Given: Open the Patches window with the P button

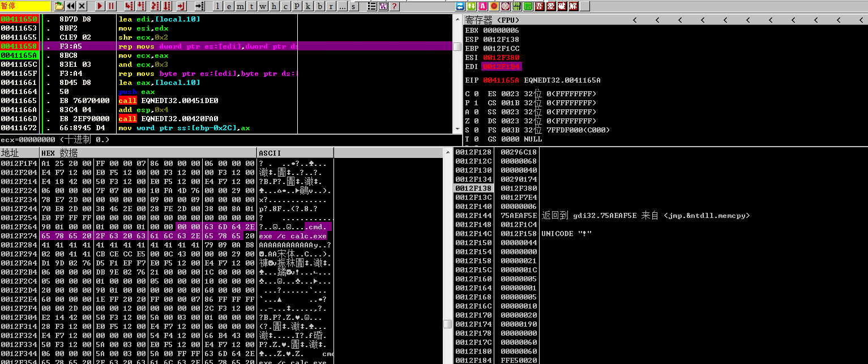Looking at the screenshot, I should (297, 6).
